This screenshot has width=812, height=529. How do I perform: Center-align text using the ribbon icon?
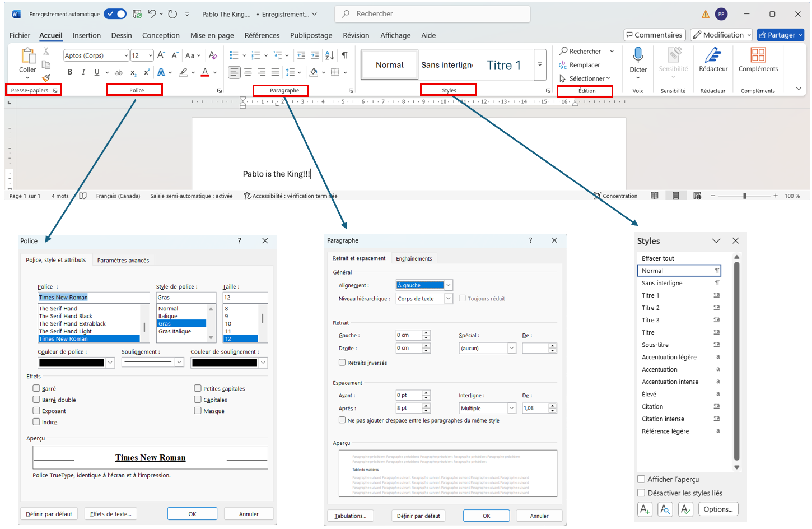(x=248, y=72)
